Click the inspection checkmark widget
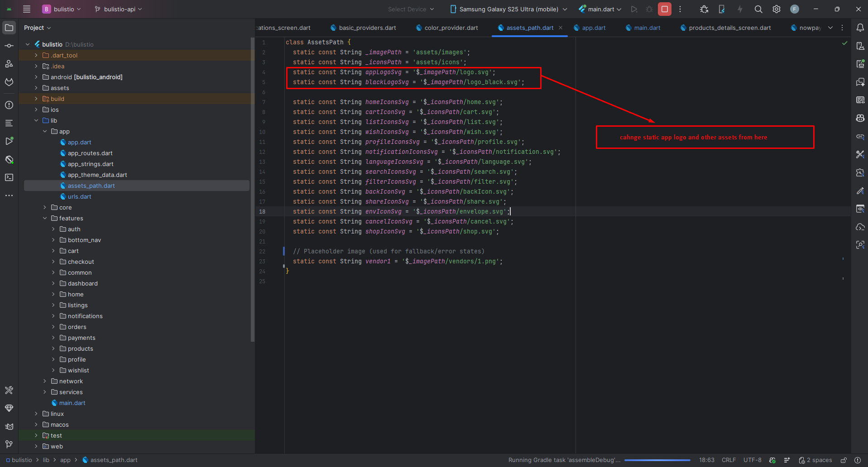The image size is (868, 467). click(x=844, y=43)
